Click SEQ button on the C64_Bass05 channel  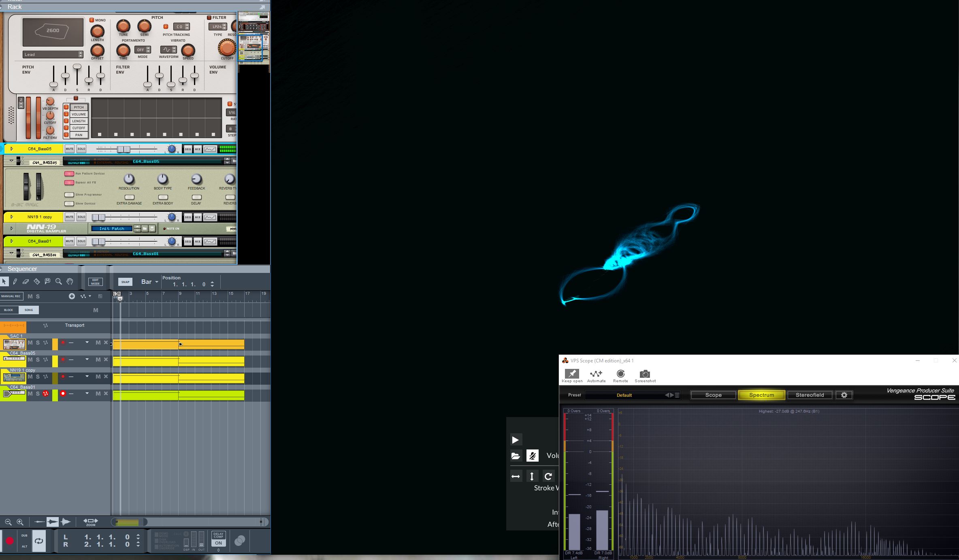pyautogui.click(x=188, y=149)
